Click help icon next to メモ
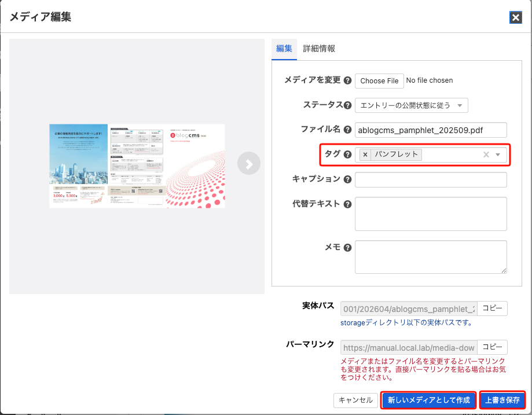 point(347,248)
